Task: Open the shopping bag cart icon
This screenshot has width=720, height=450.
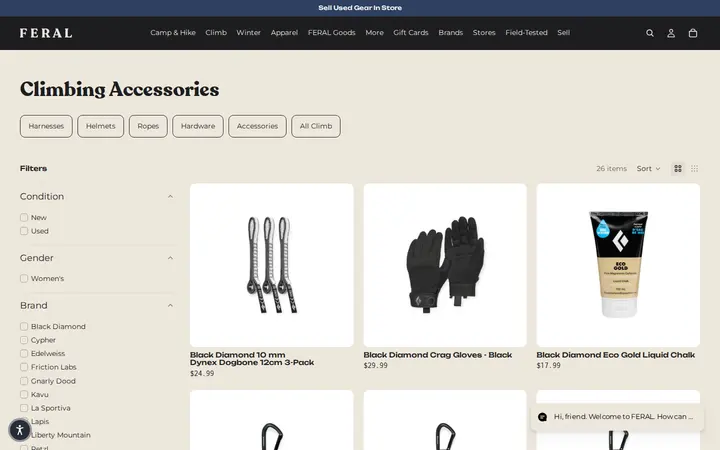Action: click(x=693, y=33)
